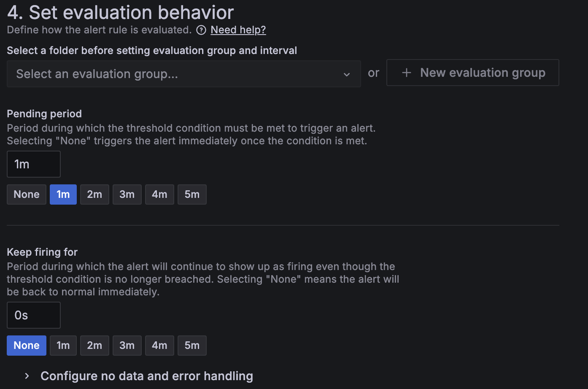Select 3m as the Pending period

127,194
